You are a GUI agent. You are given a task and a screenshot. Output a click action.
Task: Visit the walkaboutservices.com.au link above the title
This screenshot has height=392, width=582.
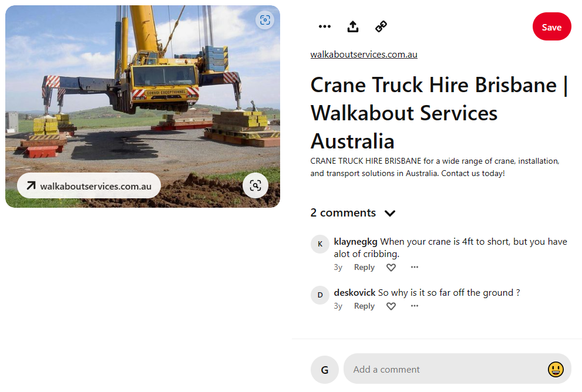pos(364,55)
